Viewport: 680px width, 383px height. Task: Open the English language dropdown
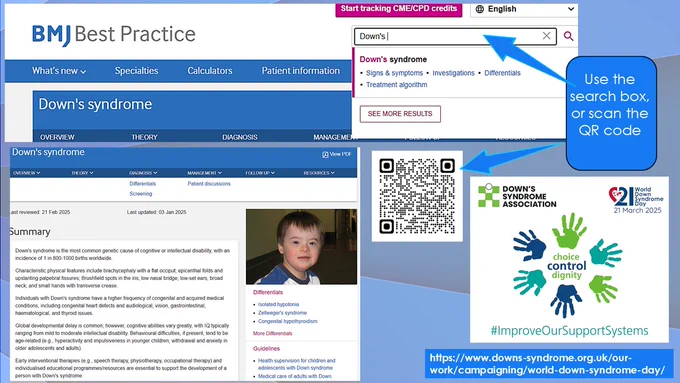click(x=524, y=9)
